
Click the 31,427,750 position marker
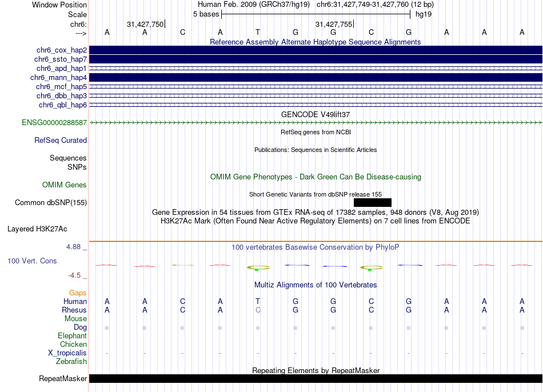click(x=146, y=24)
